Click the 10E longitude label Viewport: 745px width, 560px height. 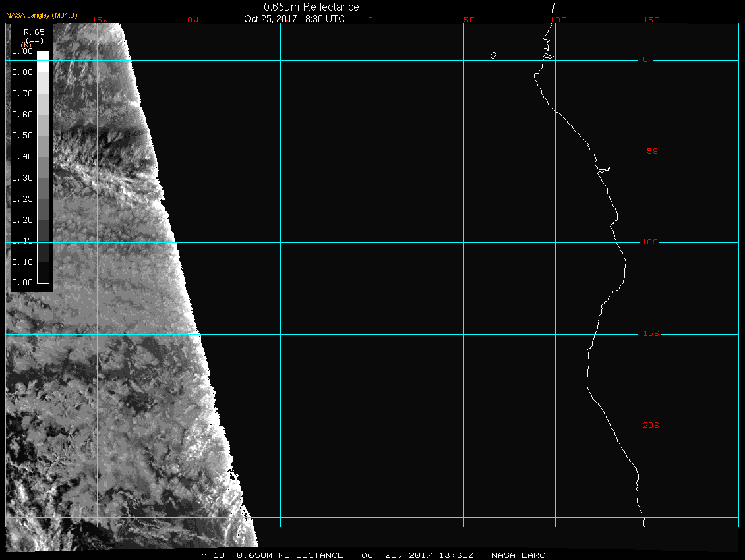(558, 20)
